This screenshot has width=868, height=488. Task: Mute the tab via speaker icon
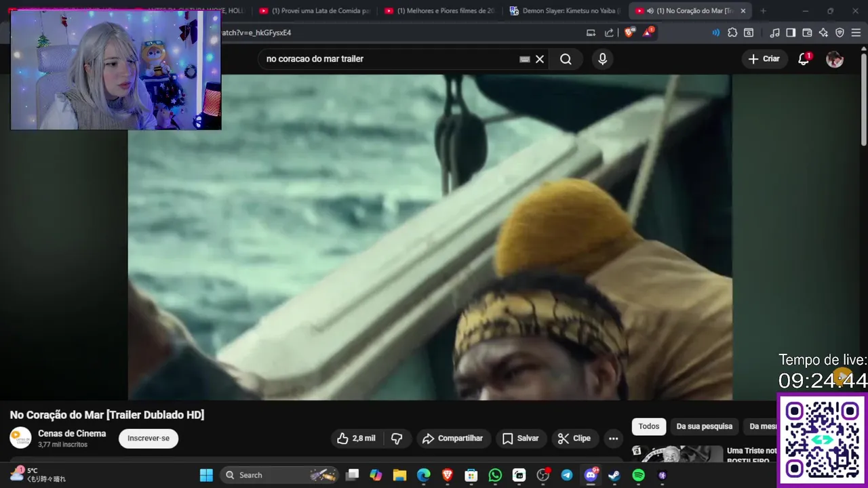650,11
